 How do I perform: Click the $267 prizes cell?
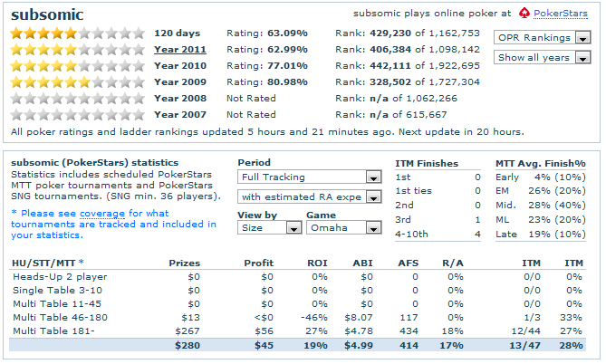[188, 331]
